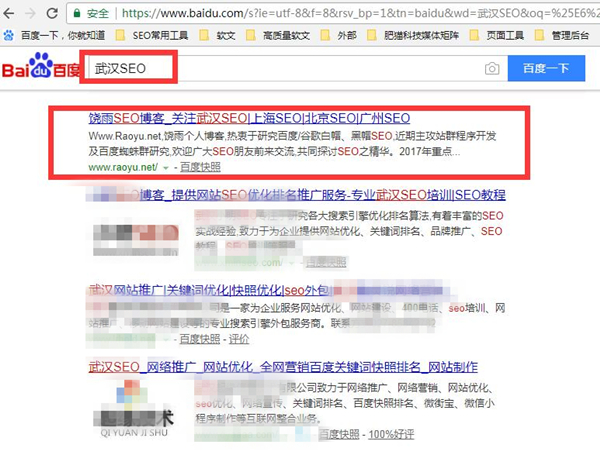This screenshot has width=600, height=451.
Task: Click the 100%好评 link
Action: [x=391, y=434]
